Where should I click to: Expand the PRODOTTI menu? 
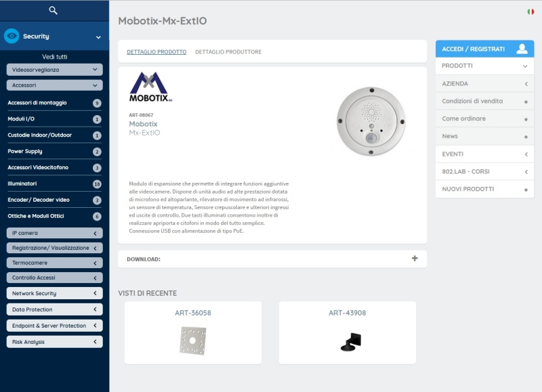point(484,66)
